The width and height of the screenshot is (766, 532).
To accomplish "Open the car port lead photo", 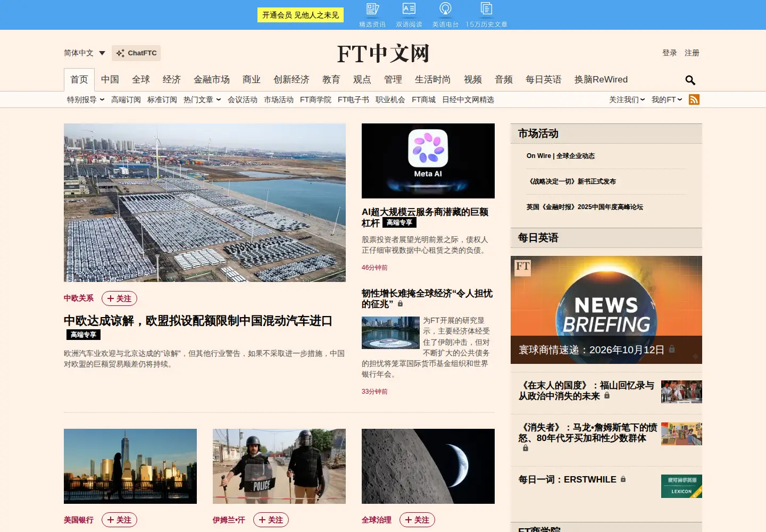I will point(205,203).
